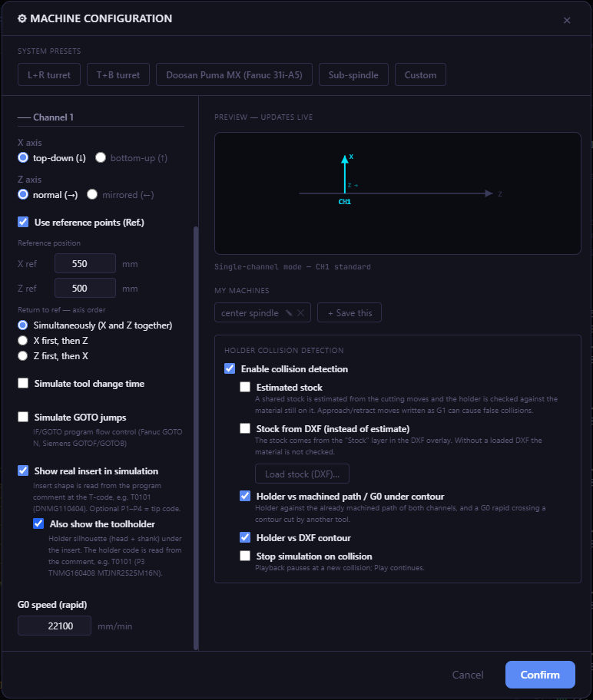Choose Simultaneously (X and Z together)

point(23,325)
